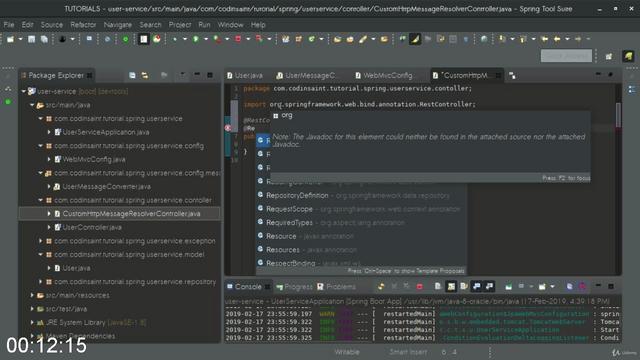Click the red Stop icon in toolbar
This screenshot has width=640, height=360.
tap(238, 39)
